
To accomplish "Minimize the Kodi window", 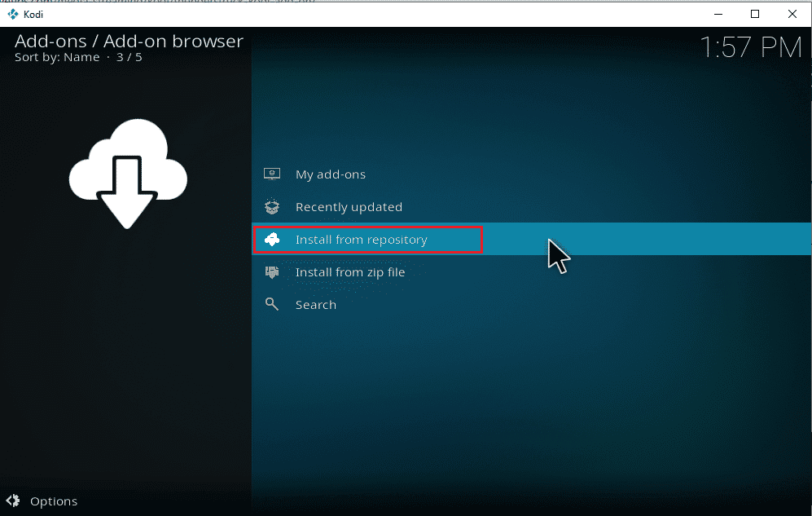I will tap(718, 14).
